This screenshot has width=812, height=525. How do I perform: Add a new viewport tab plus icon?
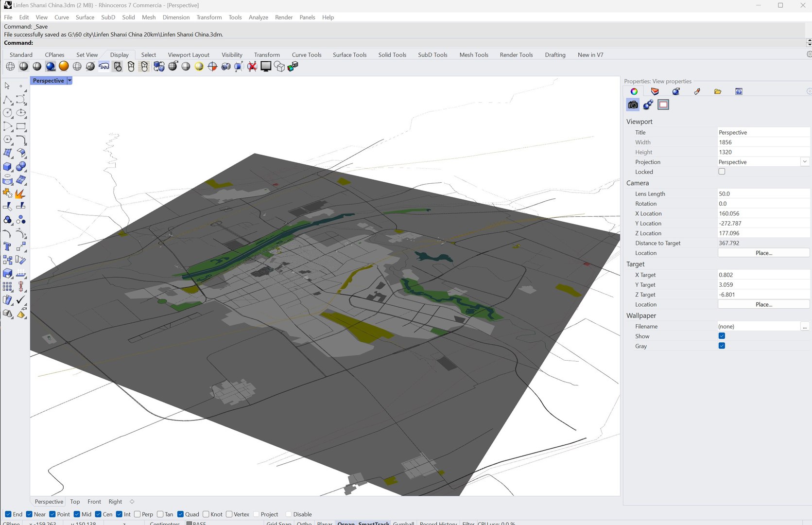(132, 502)
